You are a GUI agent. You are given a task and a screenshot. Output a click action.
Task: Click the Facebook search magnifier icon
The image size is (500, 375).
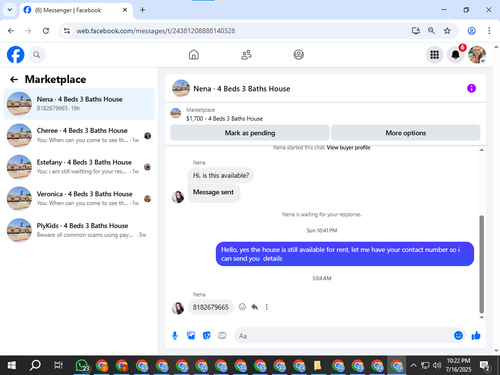pyautogui.click(x=37, y=55)
